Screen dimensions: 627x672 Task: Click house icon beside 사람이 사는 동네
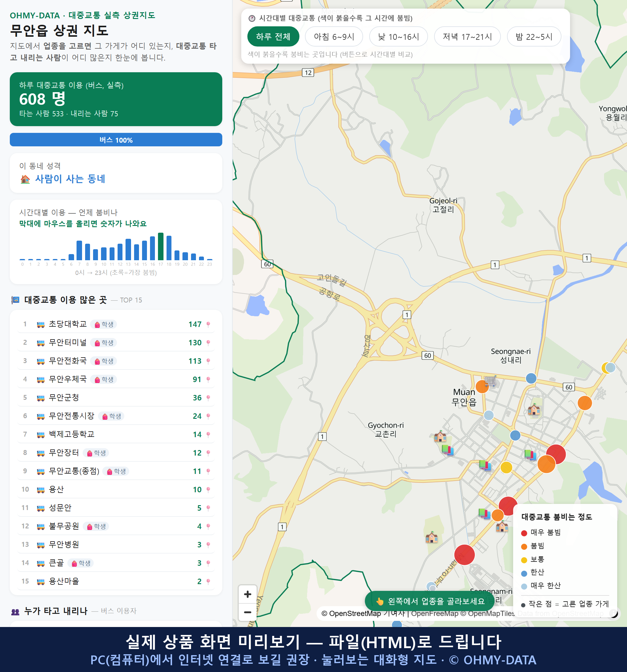25,179
